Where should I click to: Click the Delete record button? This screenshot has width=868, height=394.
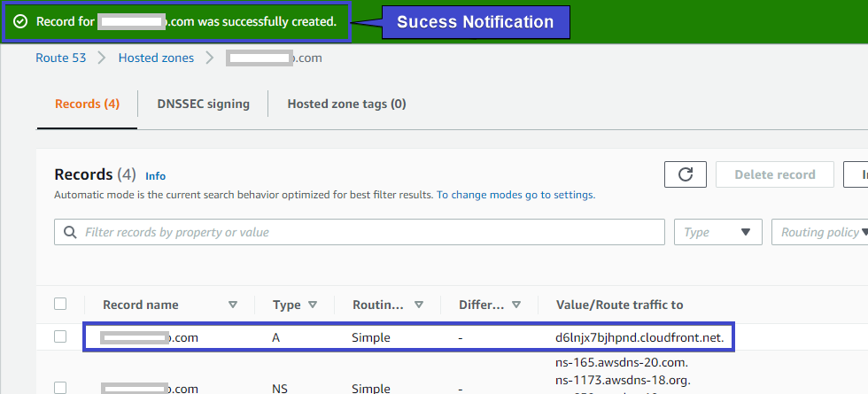coord(774,175)
